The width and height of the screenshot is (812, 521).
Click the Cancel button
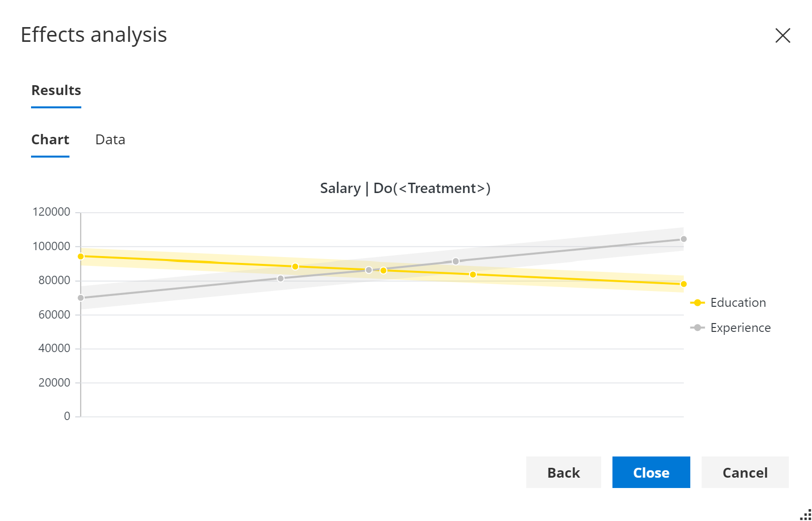[744, 472]
